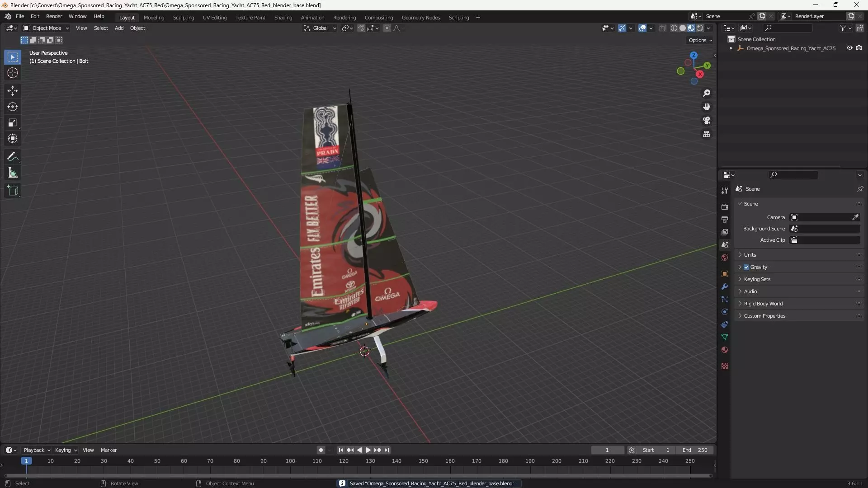Open the World properties tab
868x488 pixels.
tap(725, 258)
